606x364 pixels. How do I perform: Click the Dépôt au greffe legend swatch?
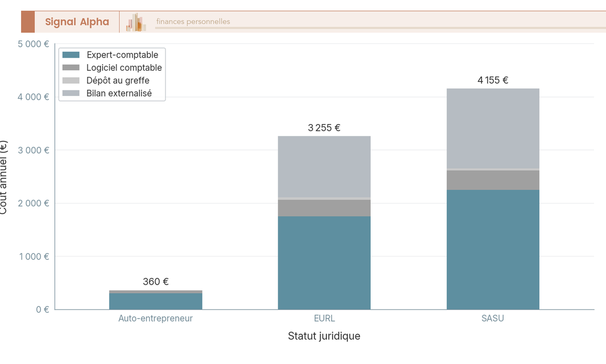point(71,80)
